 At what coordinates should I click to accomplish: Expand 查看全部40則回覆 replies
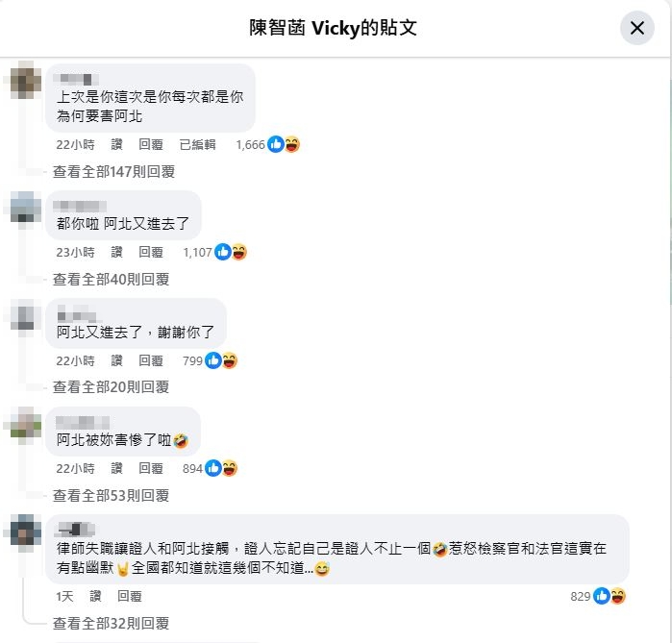pyautogui.click(x=111, y=280)
